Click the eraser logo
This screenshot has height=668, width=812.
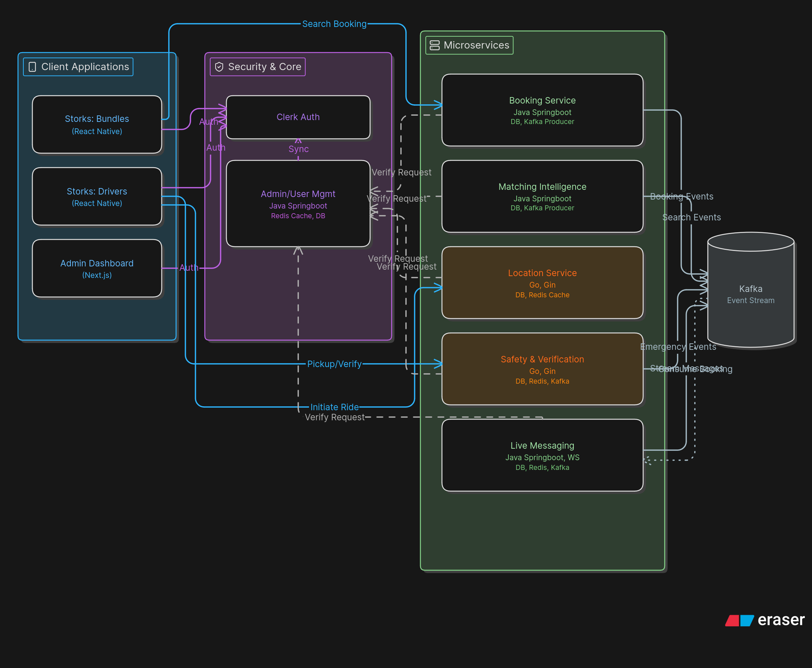click(x=765, y=620)
